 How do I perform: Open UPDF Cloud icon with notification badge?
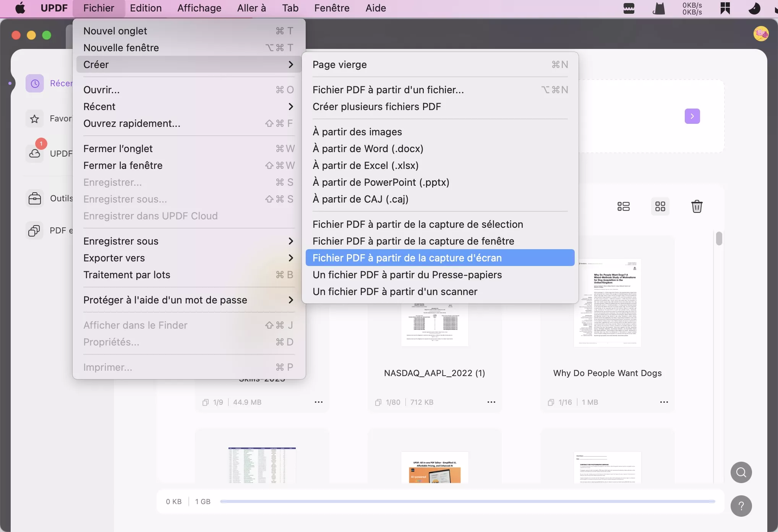pos(35,153)
